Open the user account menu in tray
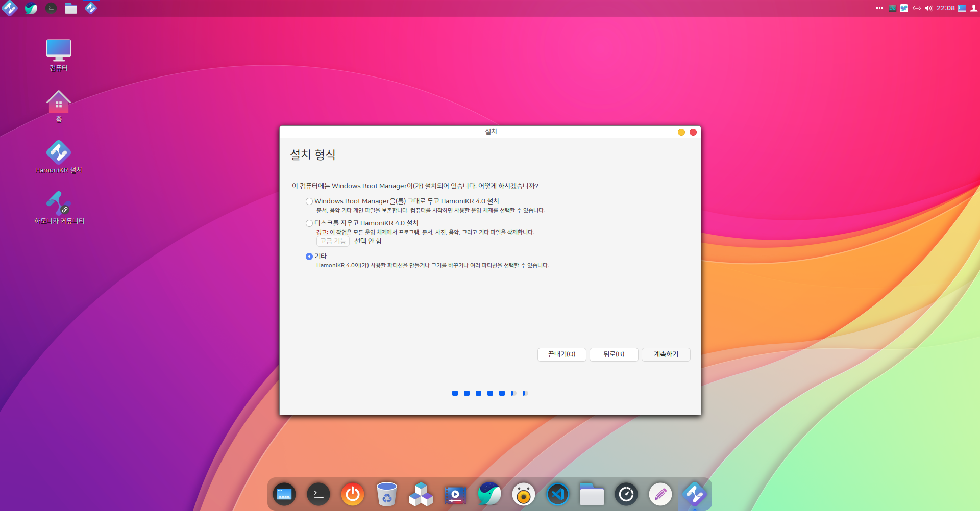This screenshot has width=980, height=511. (x=974, y=8)
